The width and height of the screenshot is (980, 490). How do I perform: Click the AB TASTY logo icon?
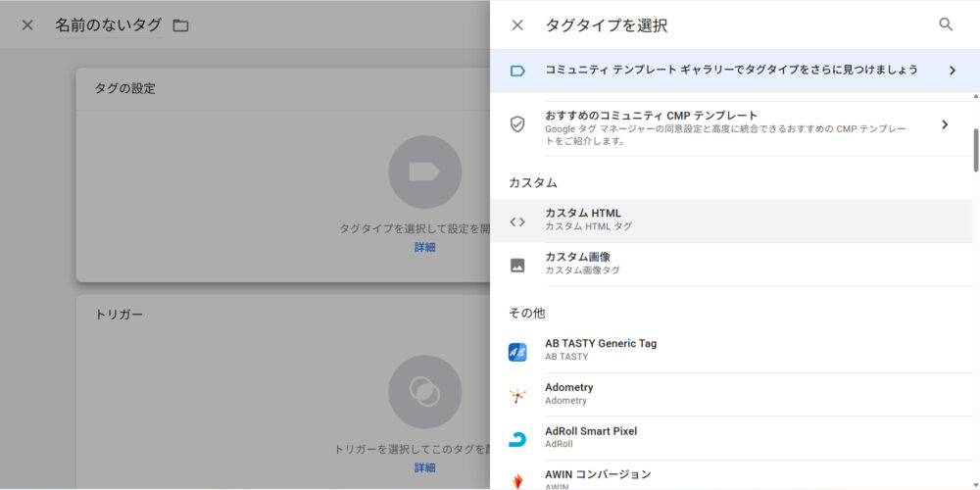[x=517, y=352]
